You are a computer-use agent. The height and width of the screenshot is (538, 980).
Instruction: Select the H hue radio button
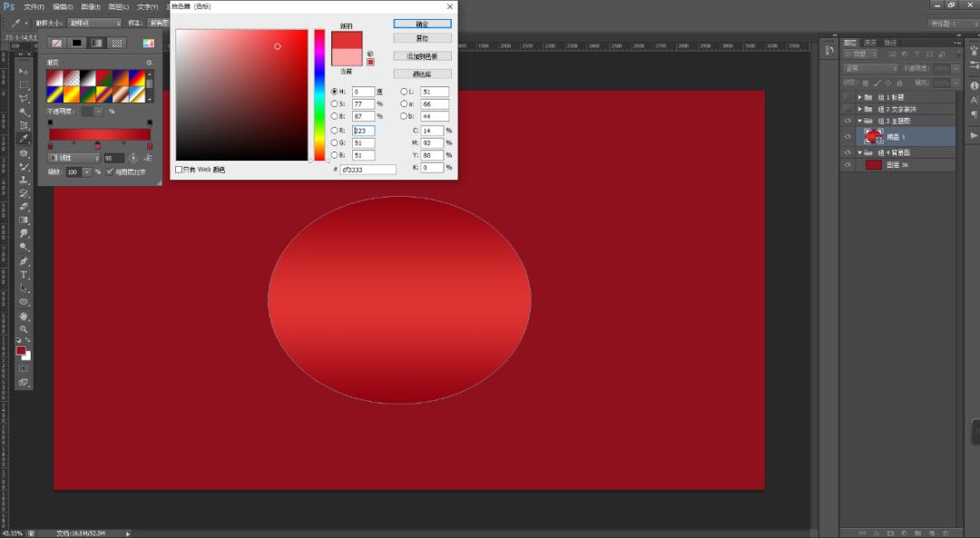coord(334,92)
